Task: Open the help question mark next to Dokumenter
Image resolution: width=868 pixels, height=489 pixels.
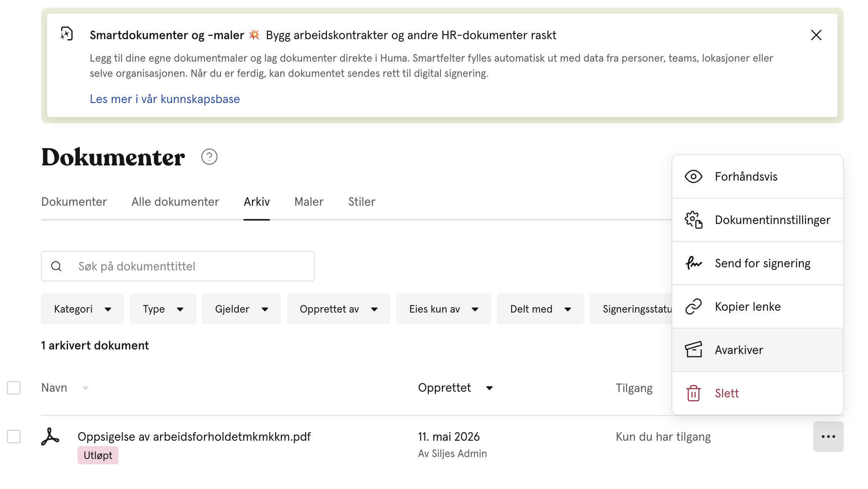Action: pyautogui.click(x=209, y=157)
